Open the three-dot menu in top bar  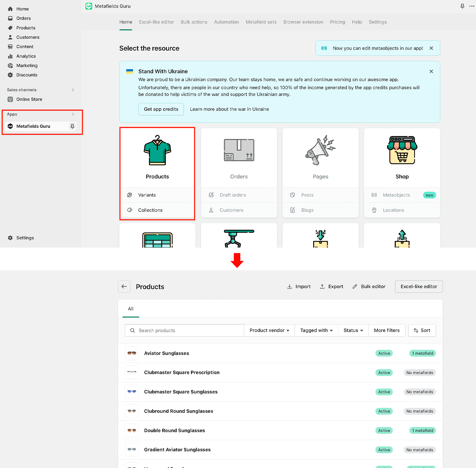coord(472,6)
